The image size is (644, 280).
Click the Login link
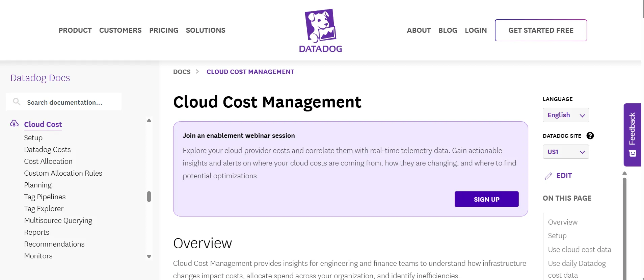(476, 30)
